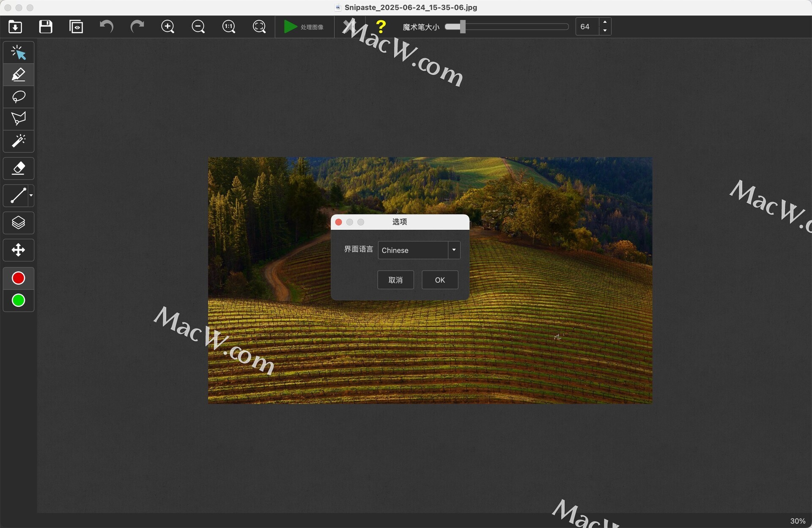
Task: Choose the green marker color
Action: pos(19,300)
